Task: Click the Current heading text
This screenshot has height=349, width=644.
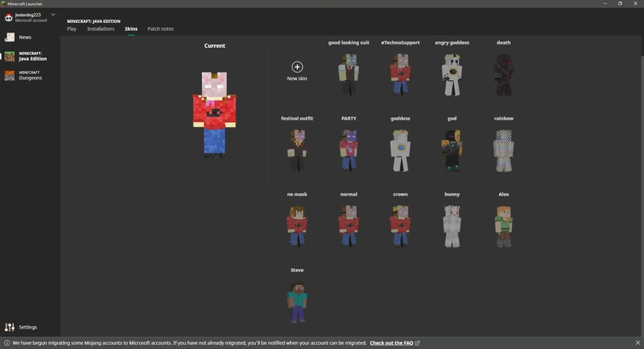Action: [x=214, y=45]
